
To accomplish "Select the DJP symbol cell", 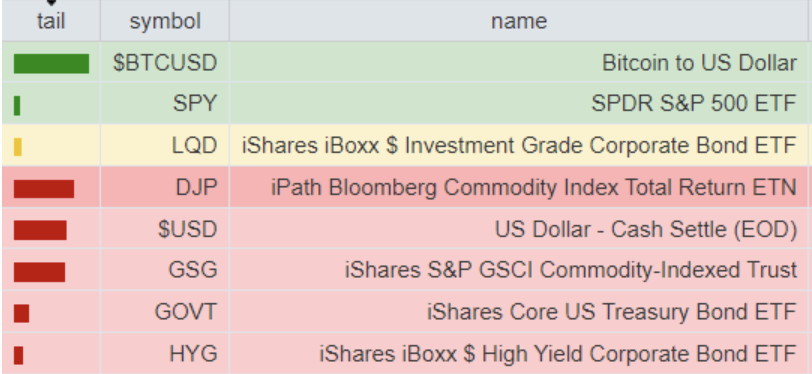I will coord(165,187).
